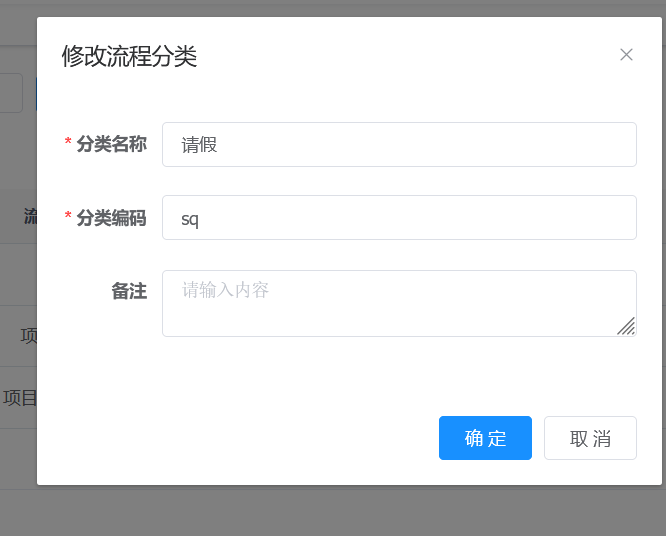Click the 备注 label text
The height and width of the screenshot is (536, 666).
[129, 291]
